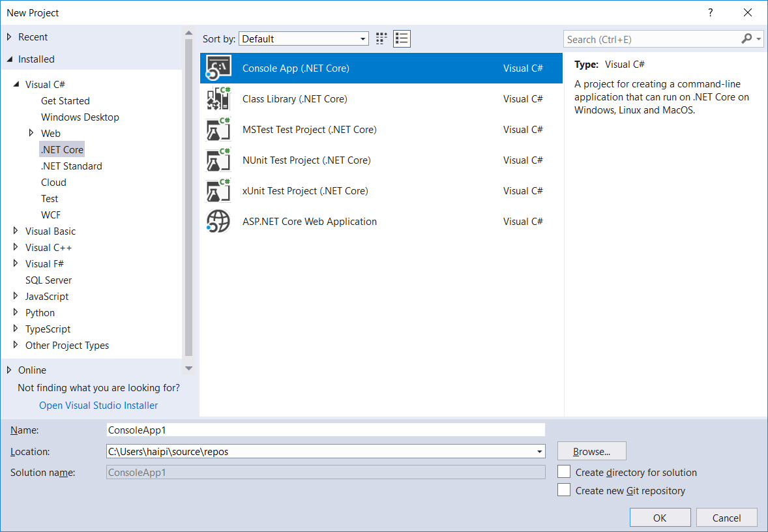Open the Sort by dropdown
Screen dimensions: 768x532
pos(363,39)
